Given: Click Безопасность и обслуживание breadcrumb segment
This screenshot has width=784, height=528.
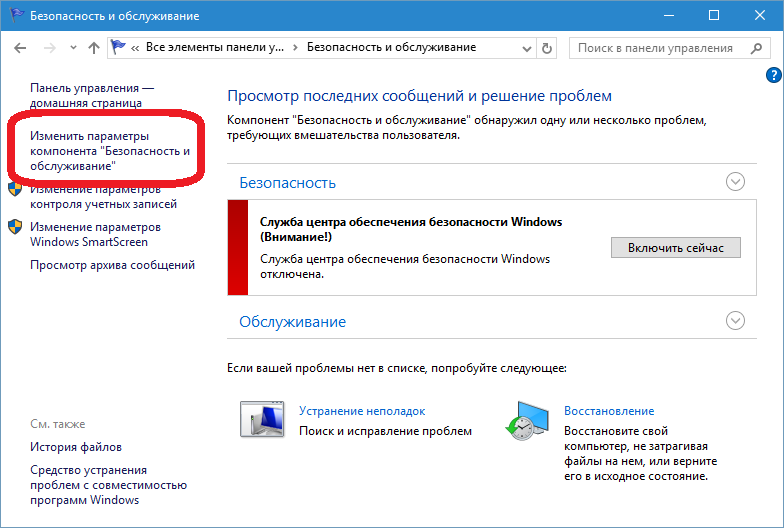Looking at the screenshot, I should click(392, 48).
